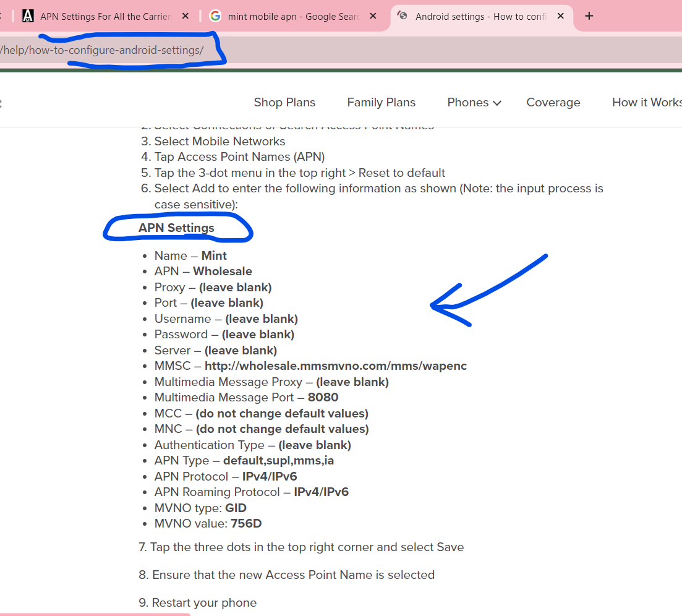Switch to the "APN Settings For All the Carriers" tab

[105, 16]
